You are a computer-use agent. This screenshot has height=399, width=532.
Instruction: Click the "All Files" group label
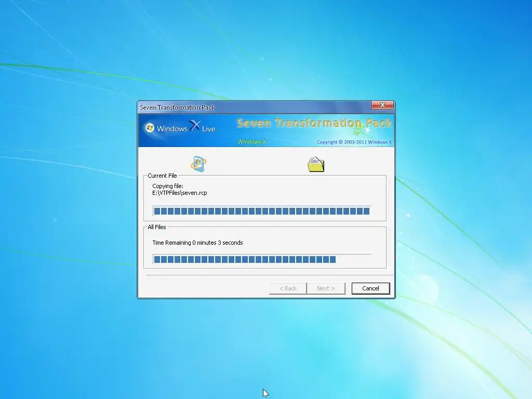(157, 227)
